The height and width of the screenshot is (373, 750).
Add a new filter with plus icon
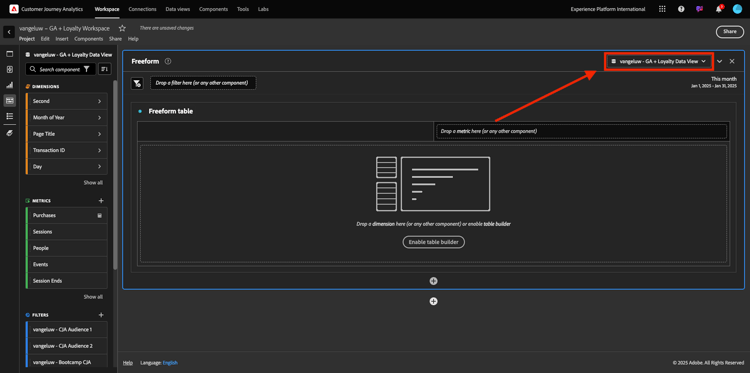pyautogui.click(x=101, y=315)
